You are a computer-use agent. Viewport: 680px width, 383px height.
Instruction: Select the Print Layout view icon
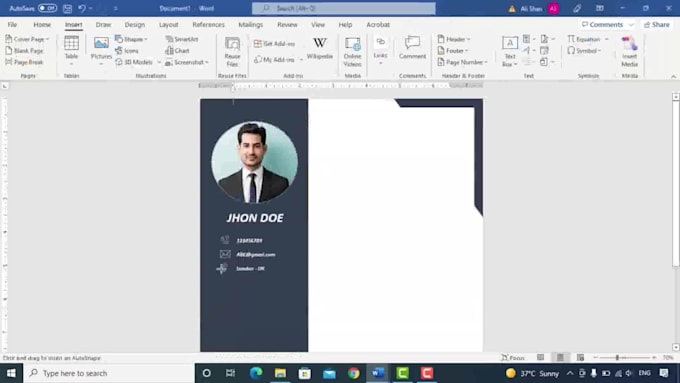[x=560, y=357]
